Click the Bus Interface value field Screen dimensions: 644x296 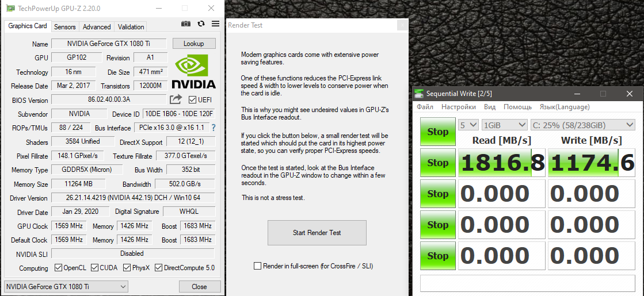tap(172, 128)
